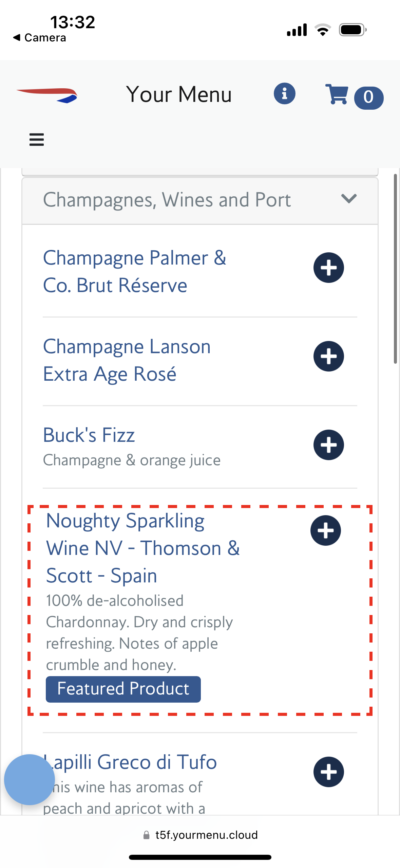Add Champagne Lanson Extra Age Rosé

coord(328,356)
